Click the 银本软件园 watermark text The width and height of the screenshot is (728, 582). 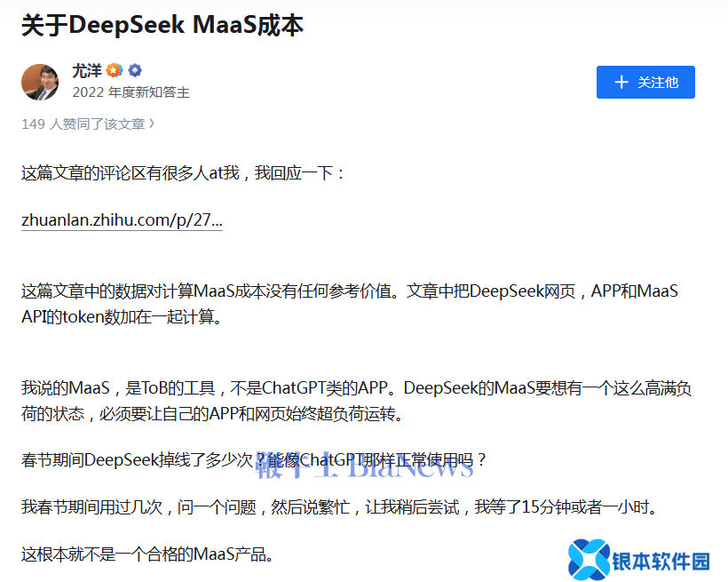[x=661, y=561]
